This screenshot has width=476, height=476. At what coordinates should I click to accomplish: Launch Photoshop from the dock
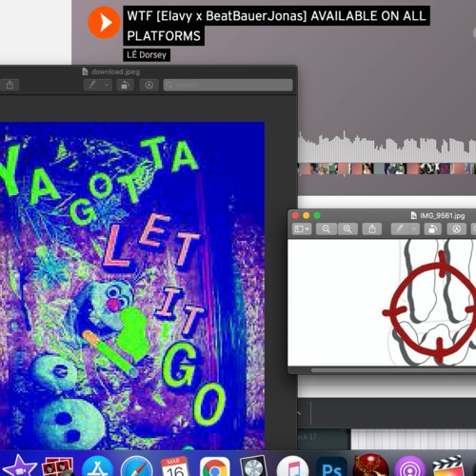click(x=331, y=466)
